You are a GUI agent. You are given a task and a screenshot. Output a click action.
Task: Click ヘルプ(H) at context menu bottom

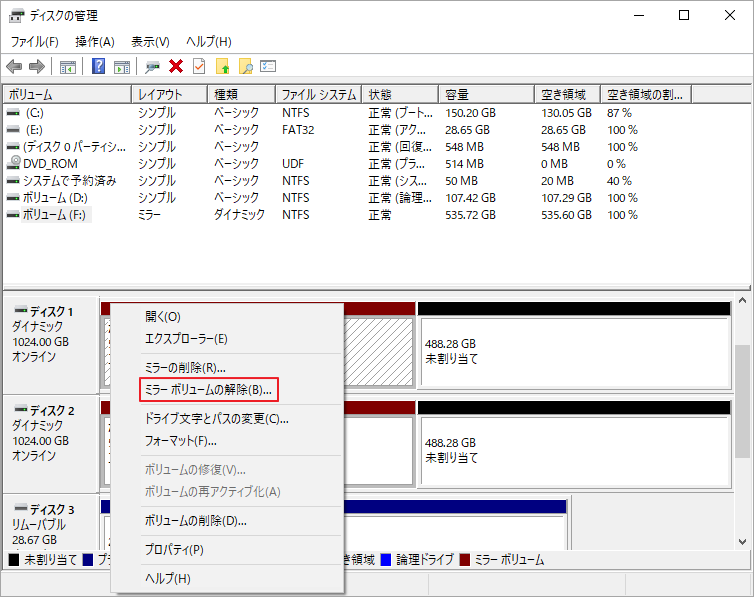pos(227,578)
